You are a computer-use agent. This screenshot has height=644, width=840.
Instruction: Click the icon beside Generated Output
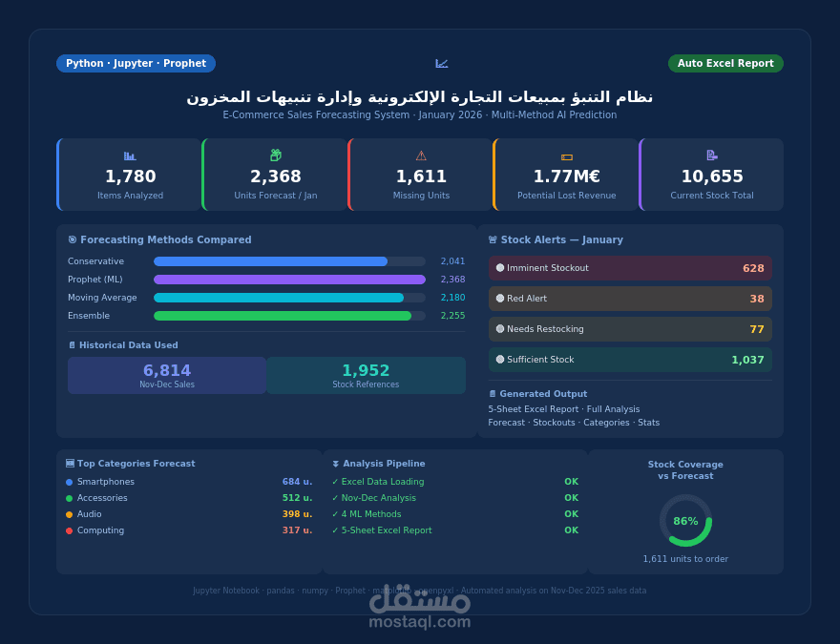(x=493, y=394)
